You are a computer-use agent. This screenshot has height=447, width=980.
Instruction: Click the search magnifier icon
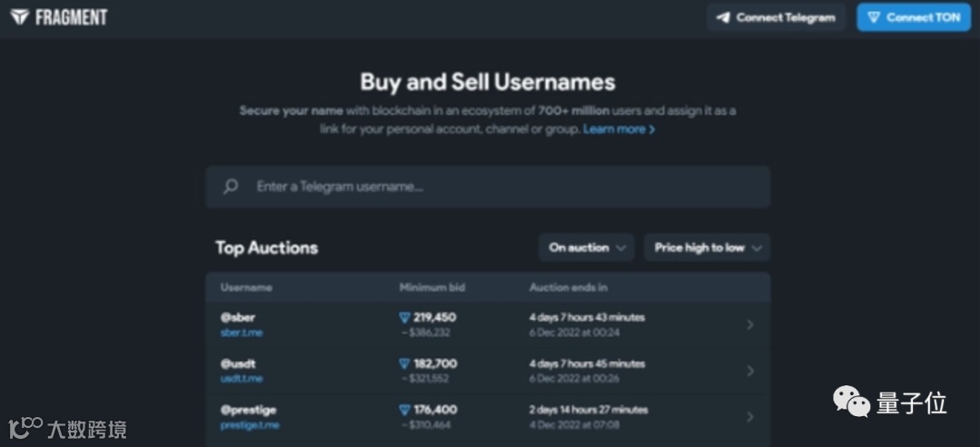pos(230,187)
